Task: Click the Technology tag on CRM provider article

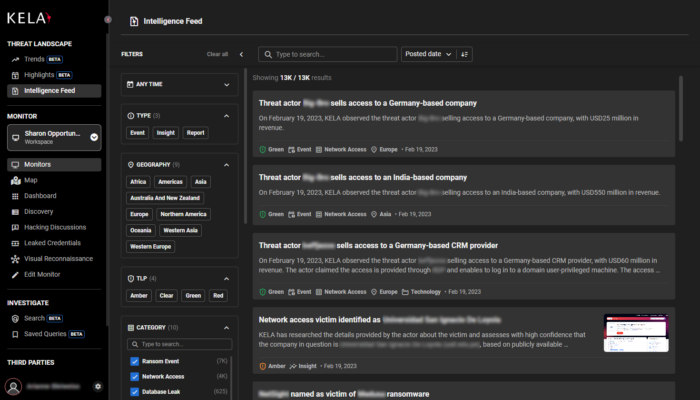Action: 421,292
